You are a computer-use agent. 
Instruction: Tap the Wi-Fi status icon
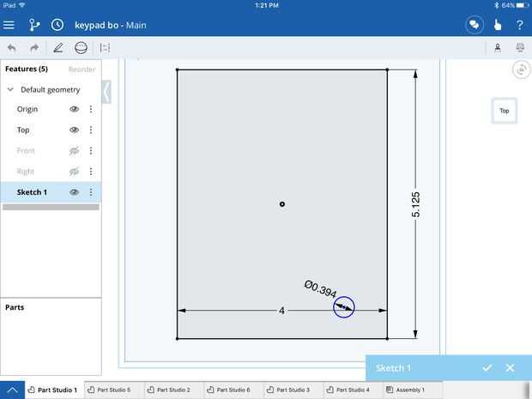22,5
